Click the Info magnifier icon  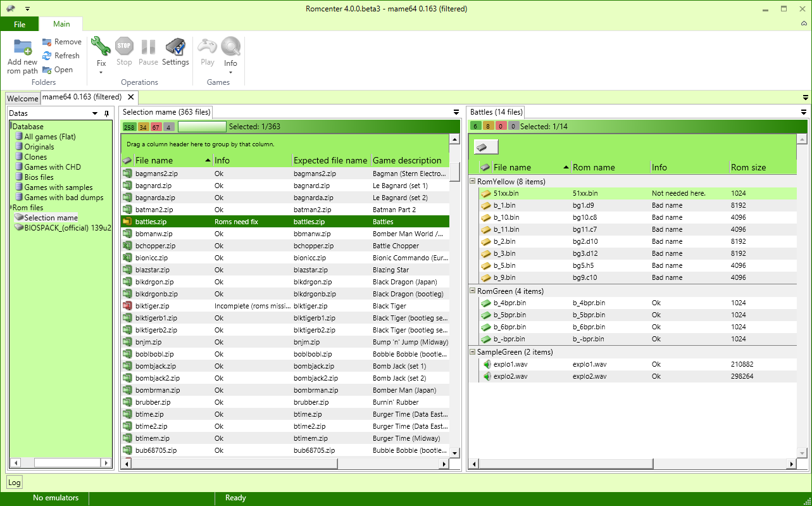pyautogui.click(x=230, y=46)
